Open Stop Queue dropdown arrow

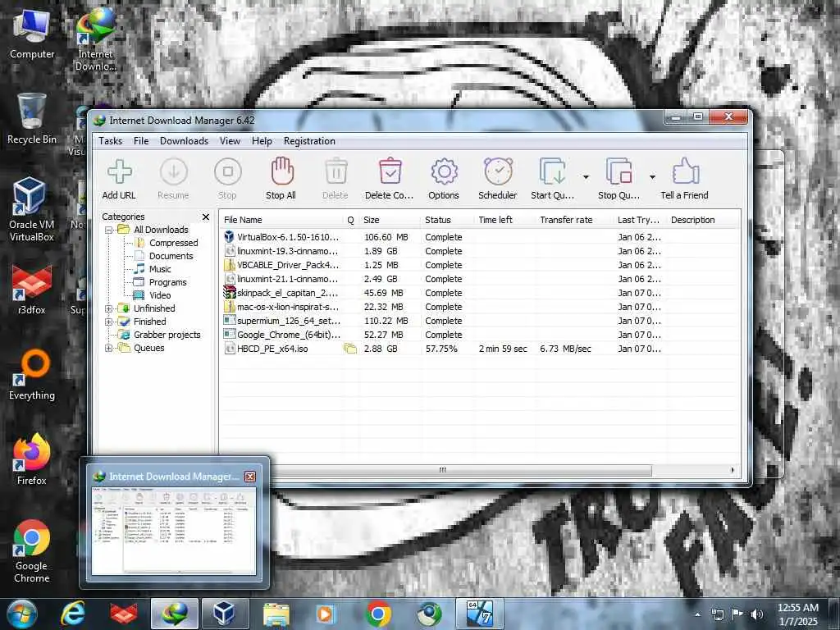pos(652,177)
